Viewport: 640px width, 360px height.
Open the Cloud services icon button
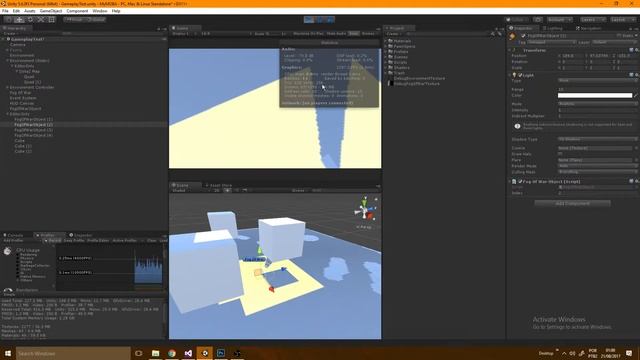pos(538,20)
